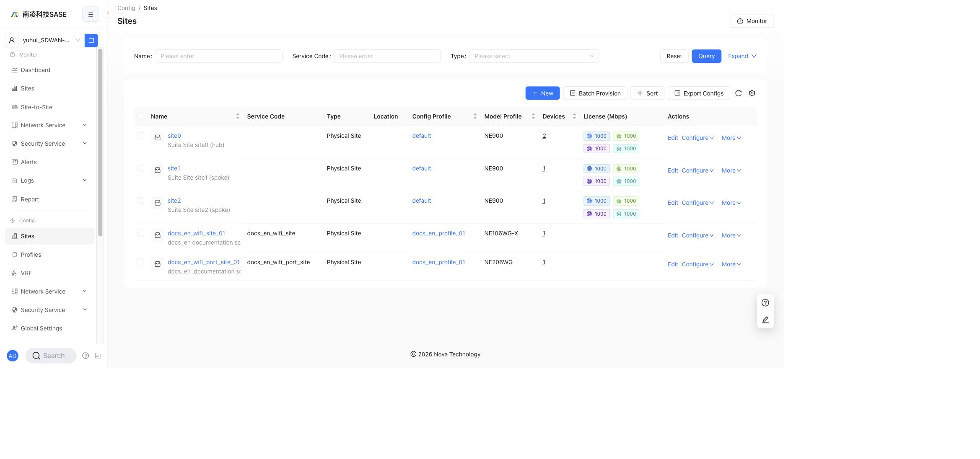Viewport: 980px width, 459px height.
Task: Expand the Logs sidebar menu
Action: (49, 181)
